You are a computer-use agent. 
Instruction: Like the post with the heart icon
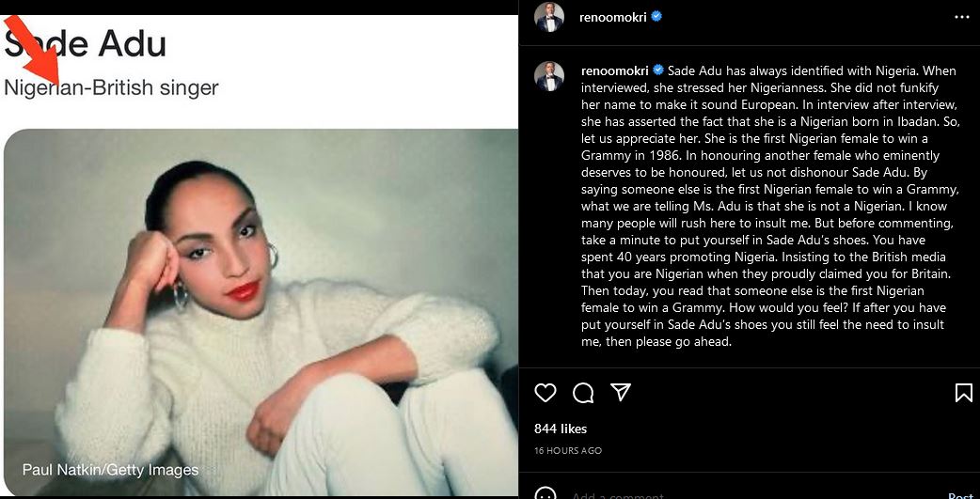(x=545, y=393)
